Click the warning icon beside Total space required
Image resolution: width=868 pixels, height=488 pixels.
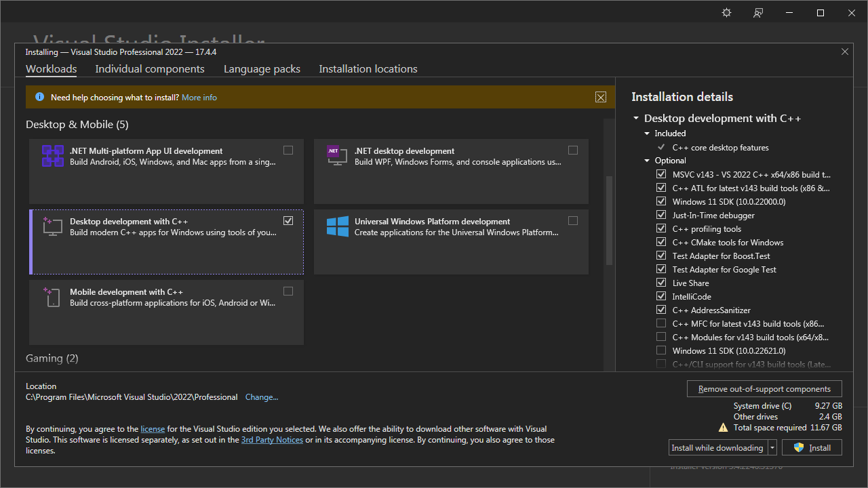pyautogui.click(x=724, y=428)
